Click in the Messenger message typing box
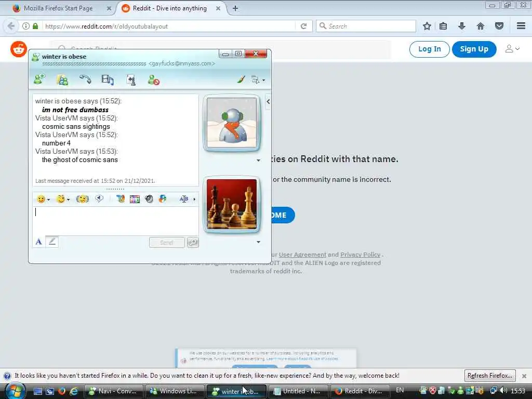This screenshot has height=399, width=532. pos(115,220)
